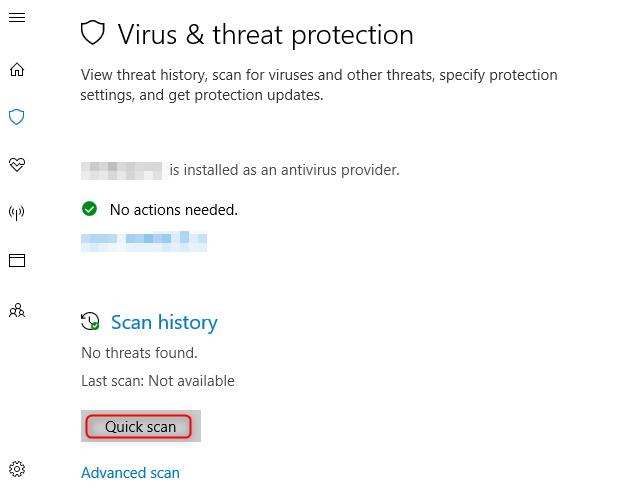Open the hamburger navigation menu
The width and height of the screenshot is (629, 489).
(16, 18)
